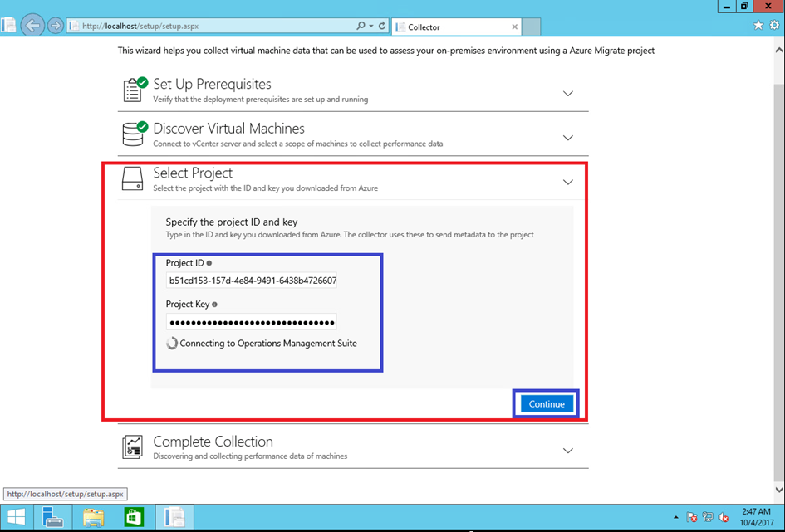This screenshot has height=532, width=785.
Task: Click the page scrollbar down arrow
Action: coord(779,490)
